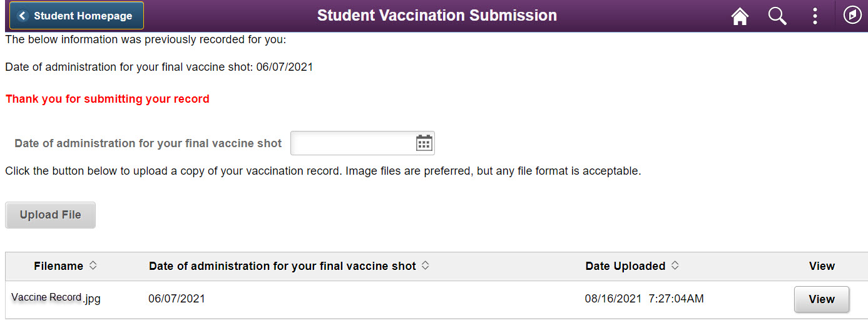This screenshot has height=320, width=868.
Task: Open the three-dot Actions menu
Action: [815, 16]
